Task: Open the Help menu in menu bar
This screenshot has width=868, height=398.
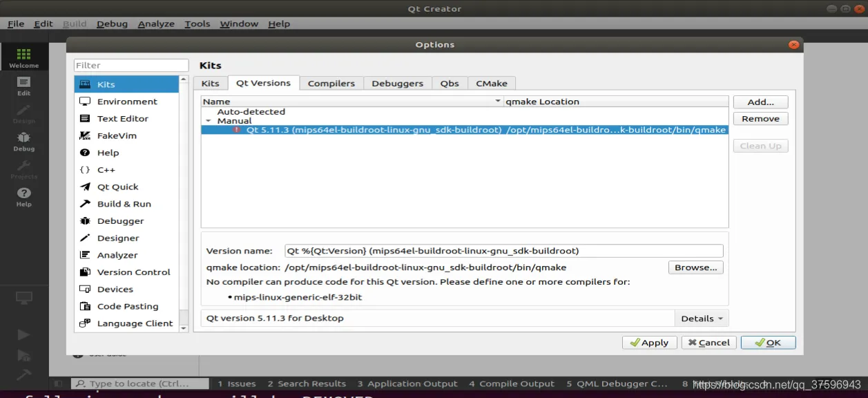Action: pyautogui.click(x=279, y=23)
